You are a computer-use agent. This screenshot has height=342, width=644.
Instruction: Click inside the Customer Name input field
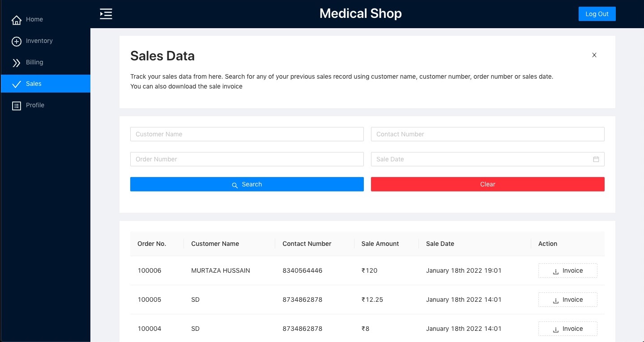pyautogui.click(x=247, y=134)
